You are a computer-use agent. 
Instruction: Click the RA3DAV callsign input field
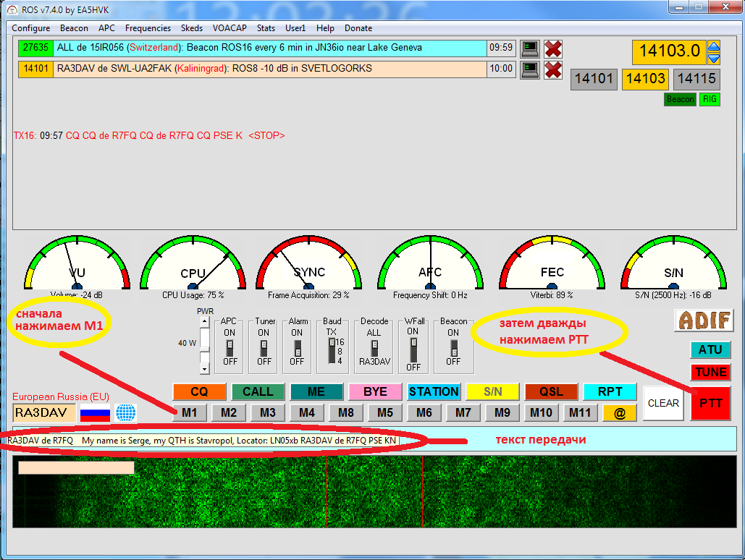point(44,413)
